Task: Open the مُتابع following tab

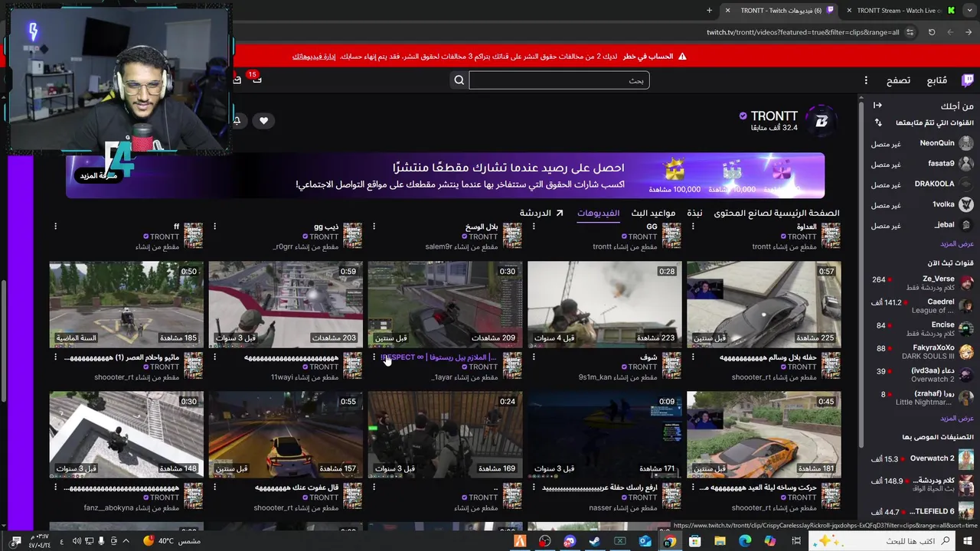Action: pyautogui.click(x=936, y=80)
